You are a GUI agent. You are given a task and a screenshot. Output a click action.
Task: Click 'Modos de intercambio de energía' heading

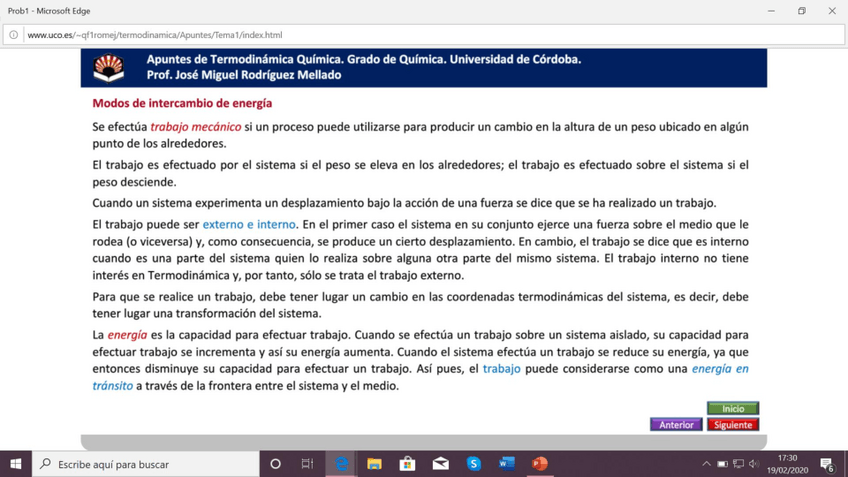(182, 103)
